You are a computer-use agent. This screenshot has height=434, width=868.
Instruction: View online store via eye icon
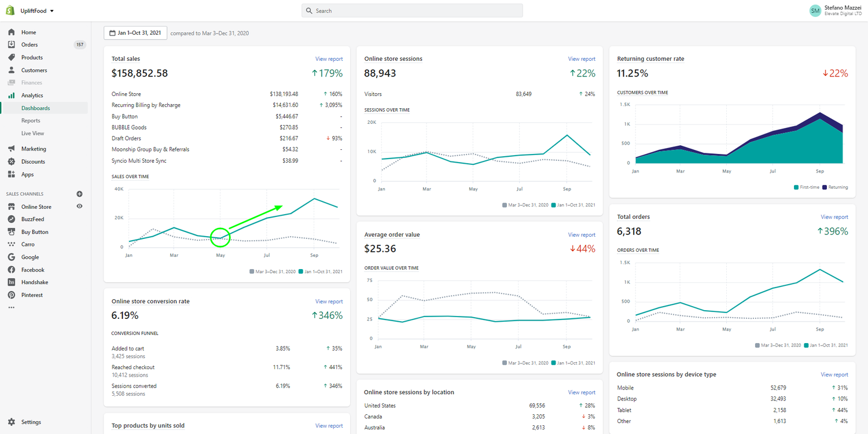(79, 206)
